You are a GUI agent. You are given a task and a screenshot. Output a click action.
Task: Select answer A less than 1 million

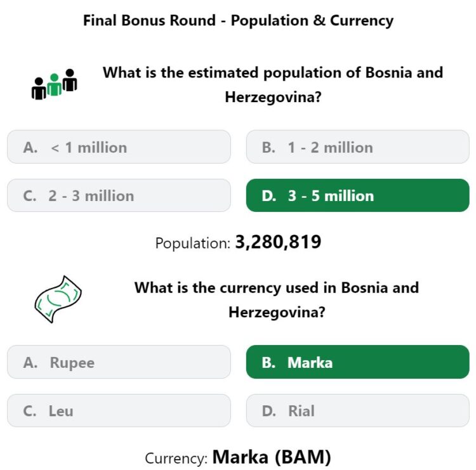pos(119,147)
